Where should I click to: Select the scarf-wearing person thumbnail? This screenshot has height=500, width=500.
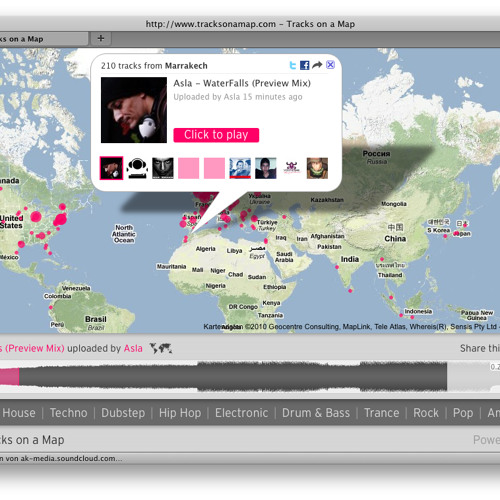coord(317,168)
